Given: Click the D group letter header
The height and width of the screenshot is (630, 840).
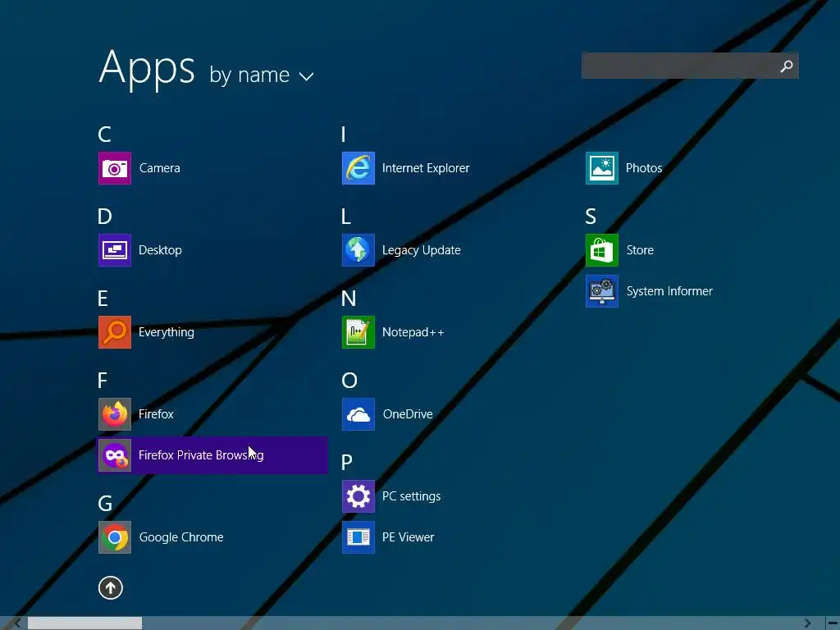Looking at the screenshot, I should point(104,217).
